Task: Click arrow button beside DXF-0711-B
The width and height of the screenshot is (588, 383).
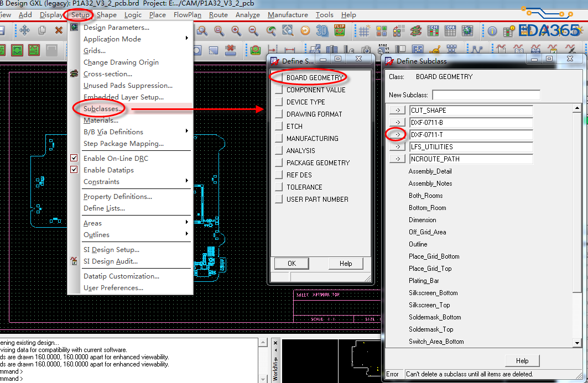Action: tap(398, 122)
